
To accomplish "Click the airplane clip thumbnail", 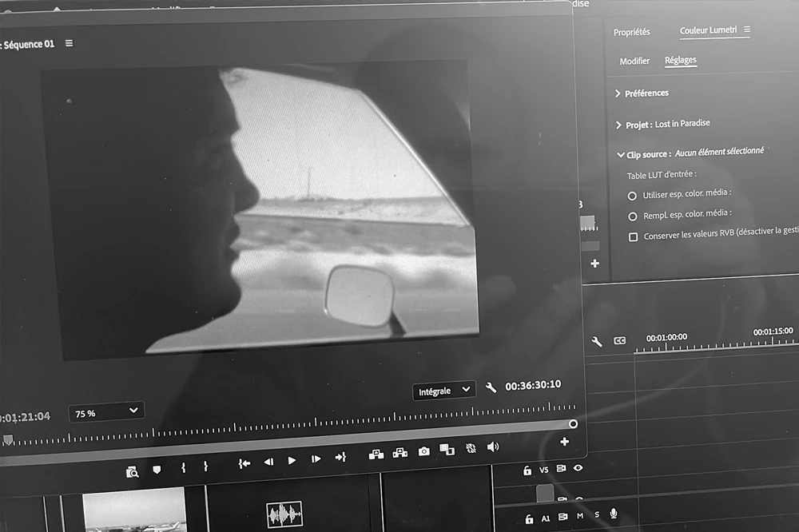I will (134, 510).
